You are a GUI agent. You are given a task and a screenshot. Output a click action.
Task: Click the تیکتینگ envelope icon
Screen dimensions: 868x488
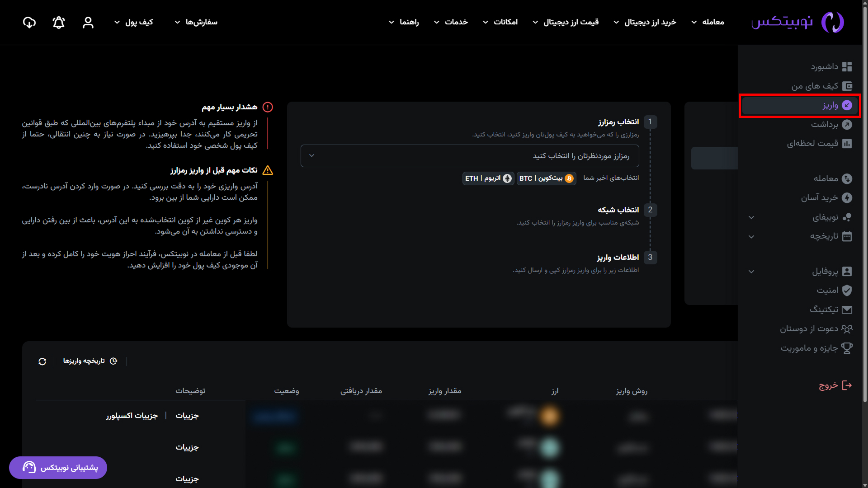click(847, 310)
